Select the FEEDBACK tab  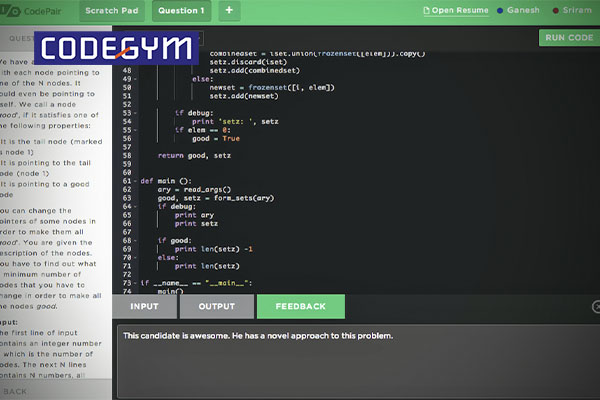300,306
